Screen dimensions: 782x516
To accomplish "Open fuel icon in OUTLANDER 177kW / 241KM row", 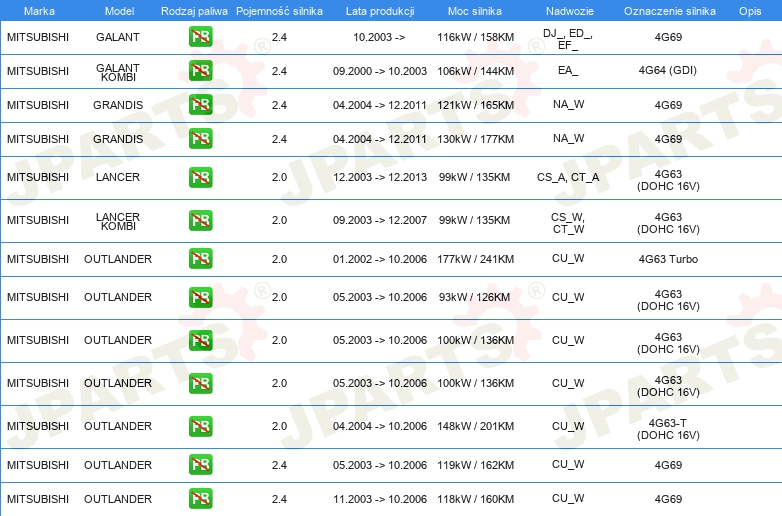I will click(200, 259).
